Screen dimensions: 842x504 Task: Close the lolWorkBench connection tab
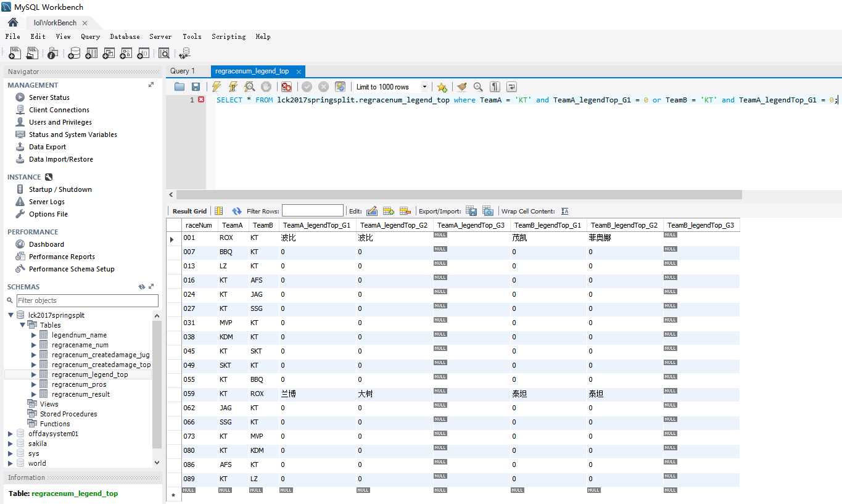coord(85,23)
